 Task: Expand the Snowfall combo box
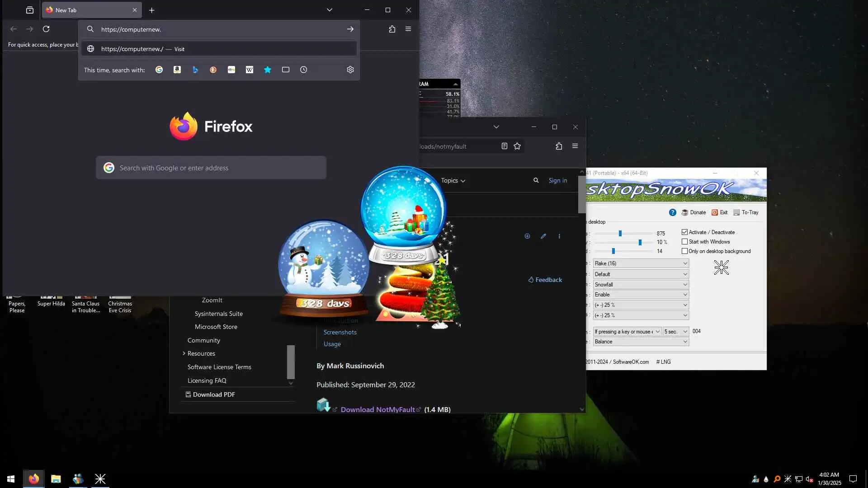[641, 285]
